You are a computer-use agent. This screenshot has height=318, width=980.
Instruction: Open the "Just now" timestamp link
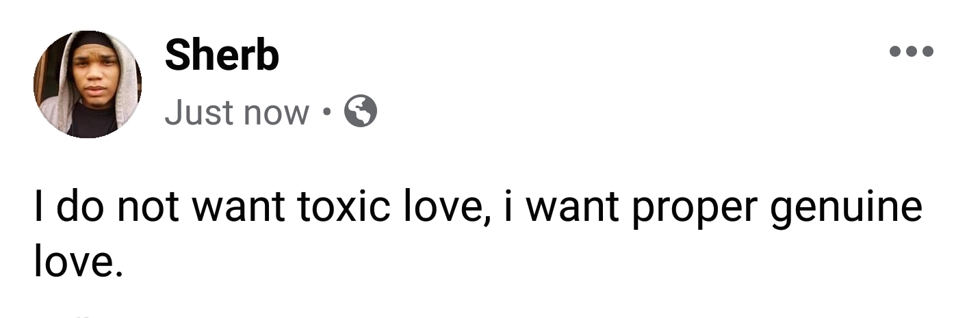pos(236,112)
